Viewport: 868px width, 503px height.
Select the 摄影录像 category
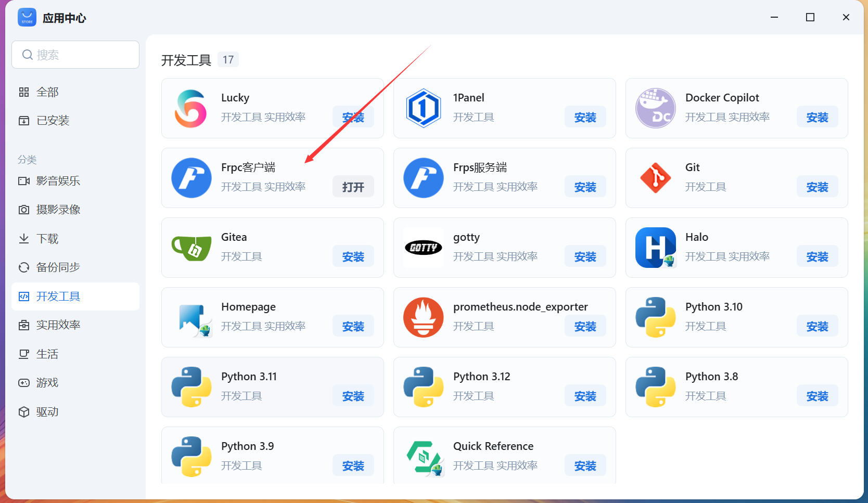[75, 210]
